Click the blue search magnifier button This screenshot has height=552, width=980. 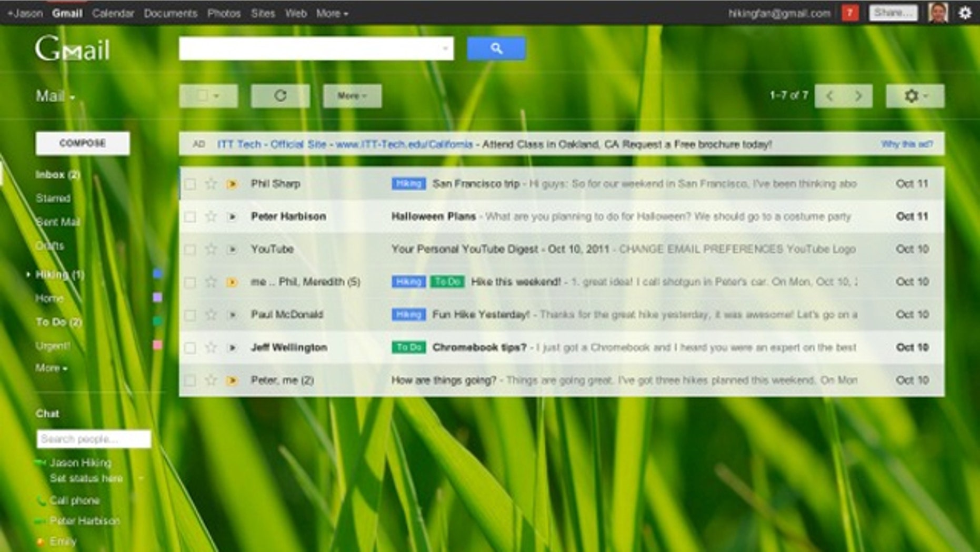tap(496, 48)
